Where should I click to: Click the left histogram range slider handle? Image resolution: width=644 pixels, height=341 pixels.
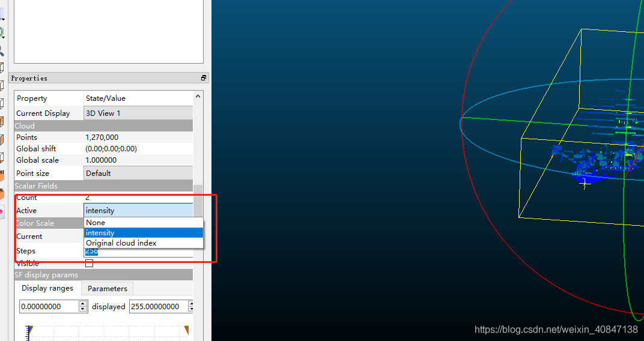click(29, 330)
